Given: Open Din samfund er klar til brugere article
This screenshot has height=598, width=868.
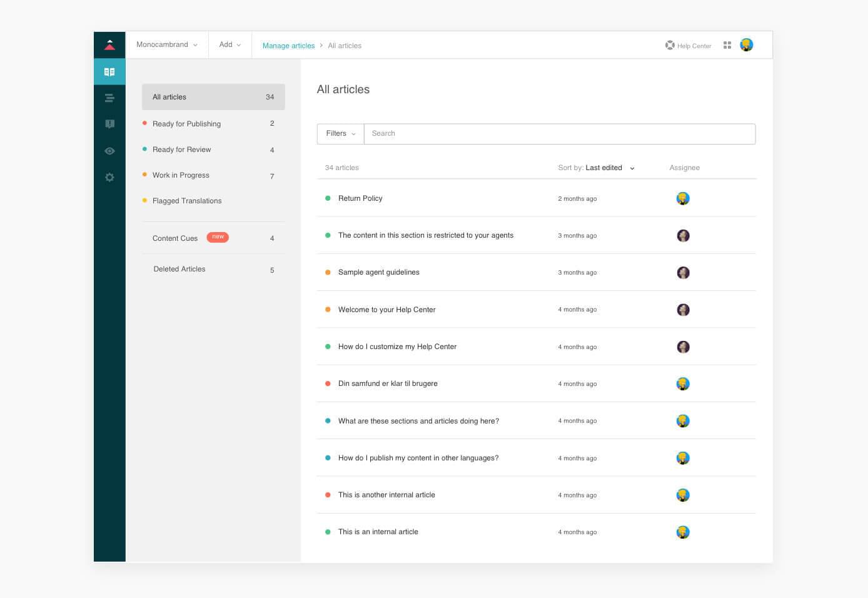Looking at the screenshot, I should click(388, 383).
